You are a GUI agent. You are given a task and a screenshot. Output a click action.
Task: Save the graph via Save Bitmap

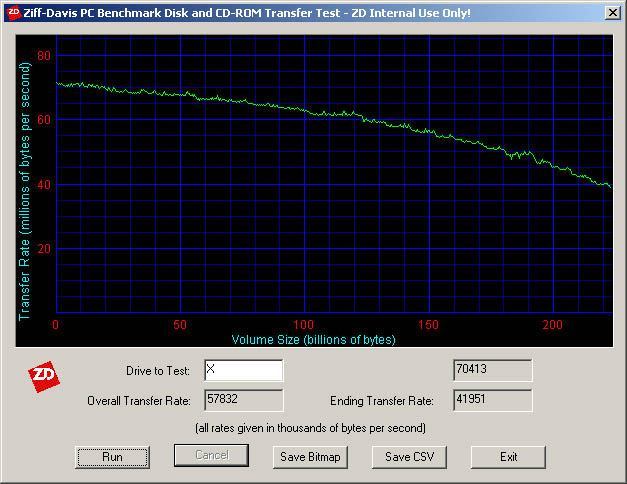click(x=310, y=457)
